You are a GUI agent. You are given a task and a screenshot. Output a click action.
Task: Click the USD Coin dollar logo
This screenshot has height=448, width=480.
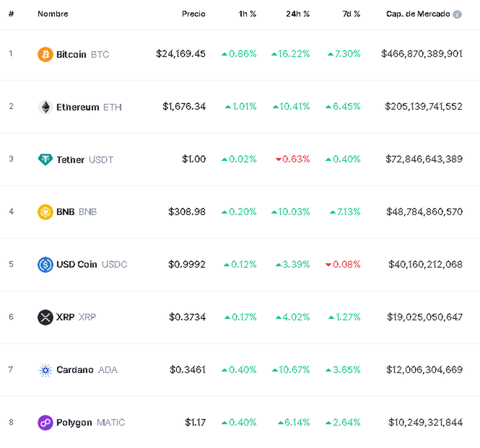pos(45,265)
